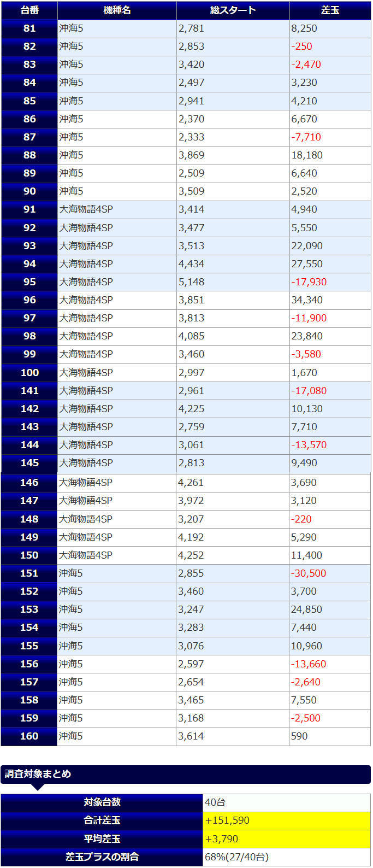The width and height of the screenshot is (373, 868).
Task: Click 総スタート value 2,509
Action: point(192,173)
